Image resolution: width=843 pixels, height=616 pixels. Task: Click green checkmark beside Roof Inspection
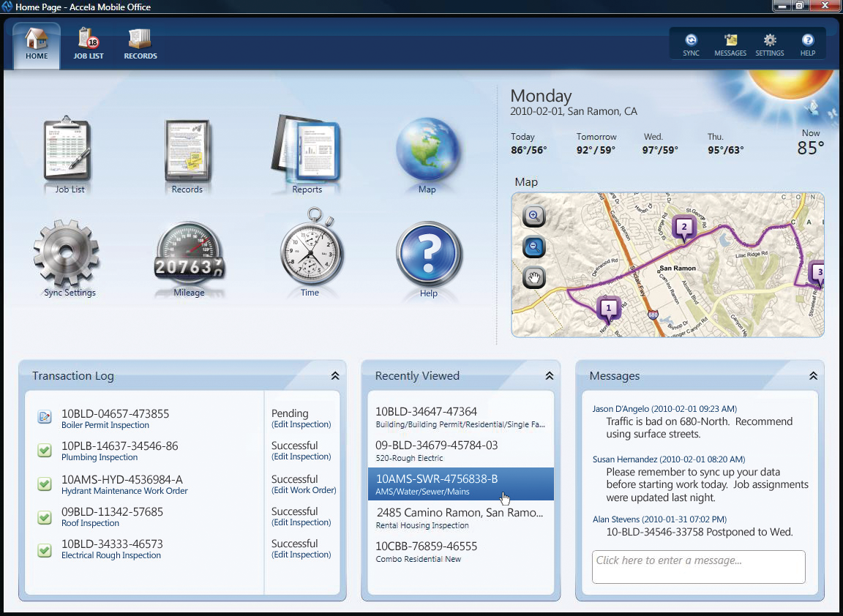pos(45,517)
